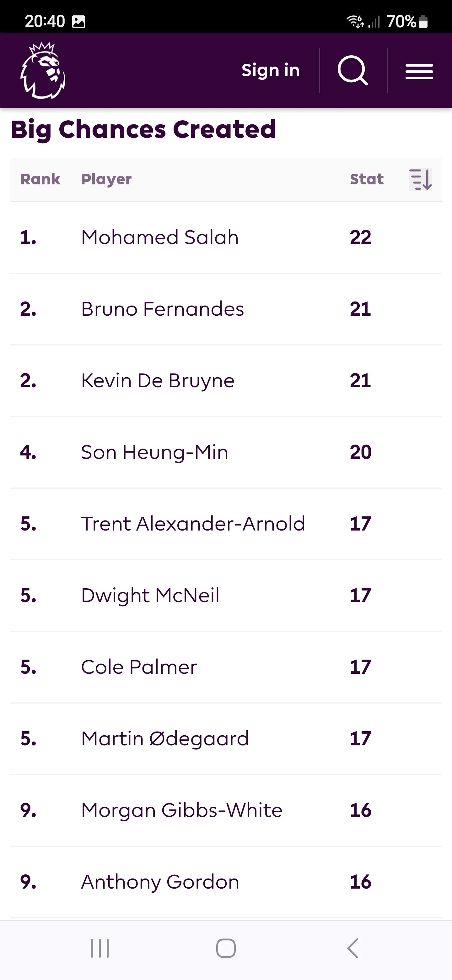Toggle the stat sort order icon

[420, 180]
